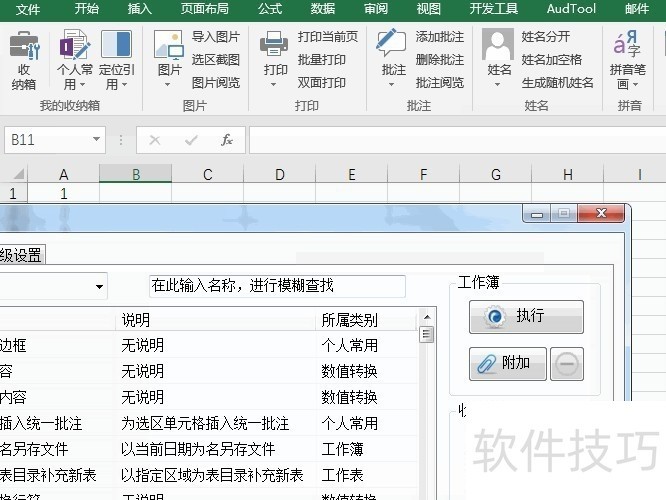
Task: Click 选区截图
Action: click(x=216, y=60)
